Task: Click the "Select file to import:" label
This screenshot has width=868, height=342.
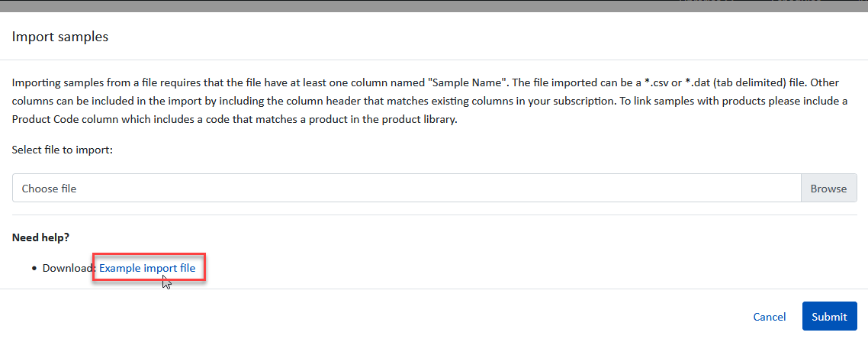Action: pyautogui.click(x=62, y=150)
